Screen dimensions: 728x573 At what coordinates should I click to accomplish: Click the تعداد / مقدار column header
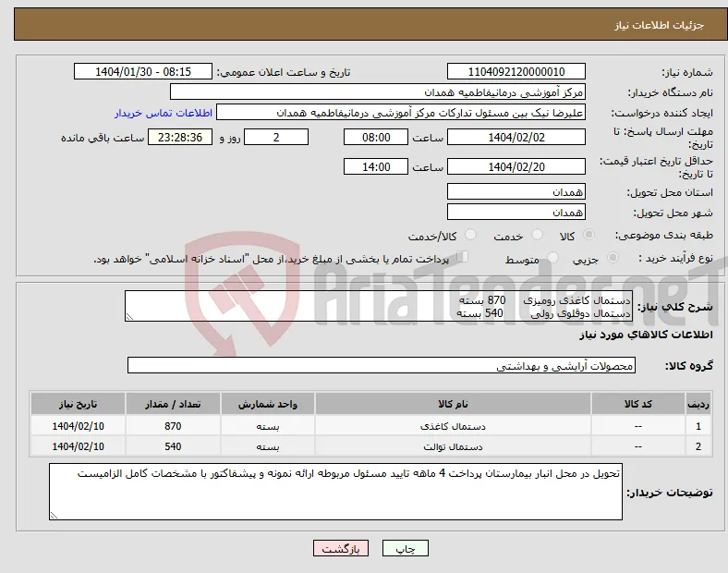click(173, 404)
